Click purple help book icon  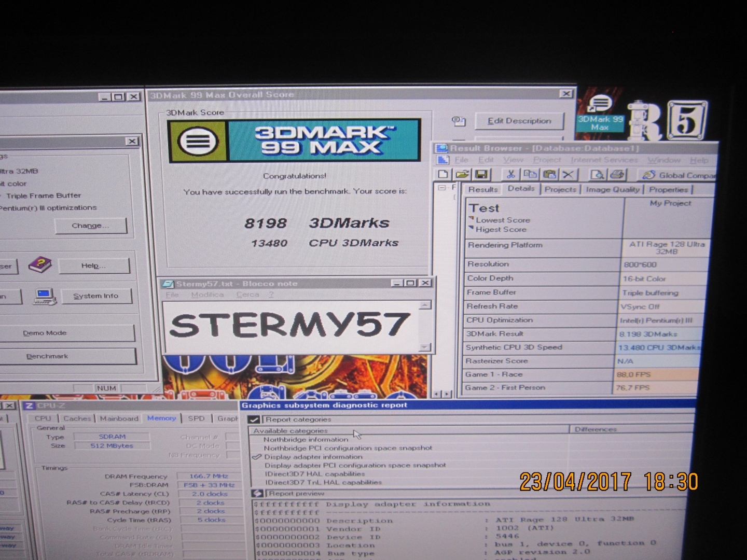click(x=40, y=265)
